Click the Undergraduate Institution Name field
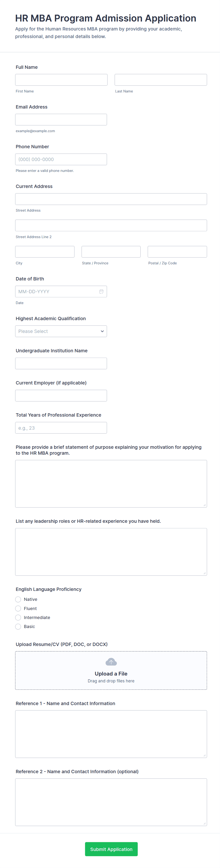This screenshot has width=220, height=868. [61, 364]
